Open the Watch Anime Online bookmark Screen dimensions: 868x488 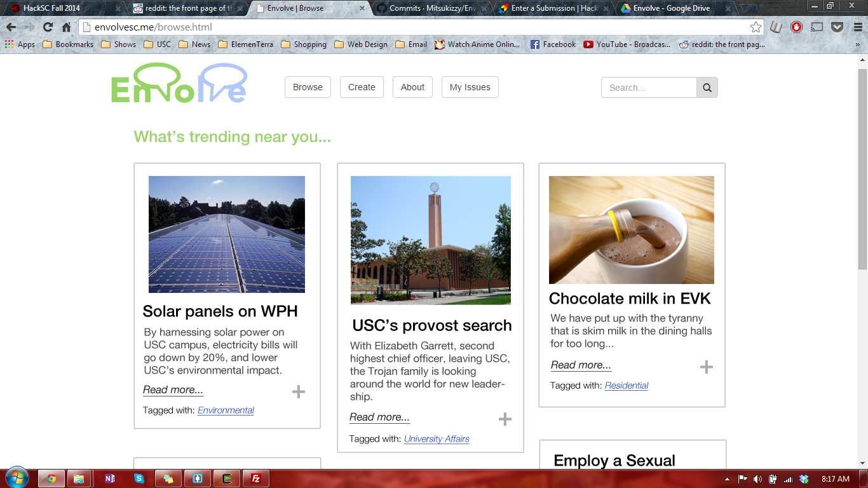pos(478,44)
